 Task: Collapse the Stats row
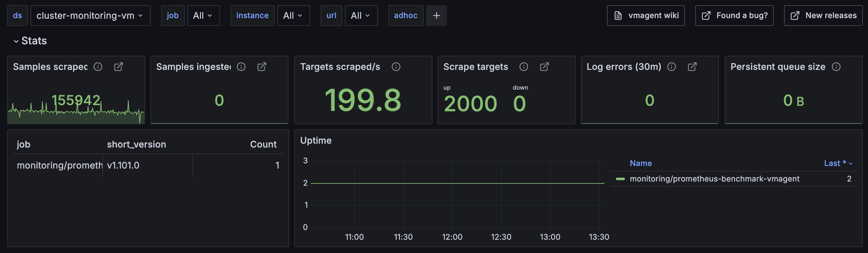(16, 41)
